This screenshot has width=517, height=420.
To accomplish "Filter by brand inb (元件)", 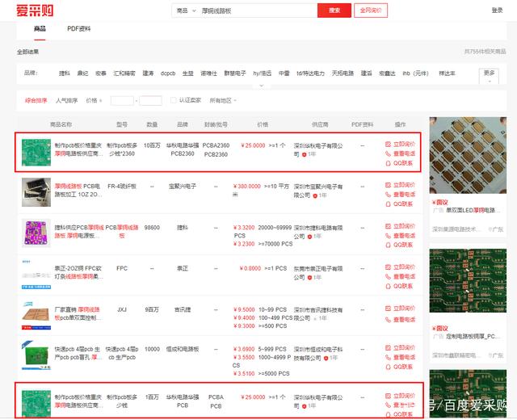I will 415,73.
